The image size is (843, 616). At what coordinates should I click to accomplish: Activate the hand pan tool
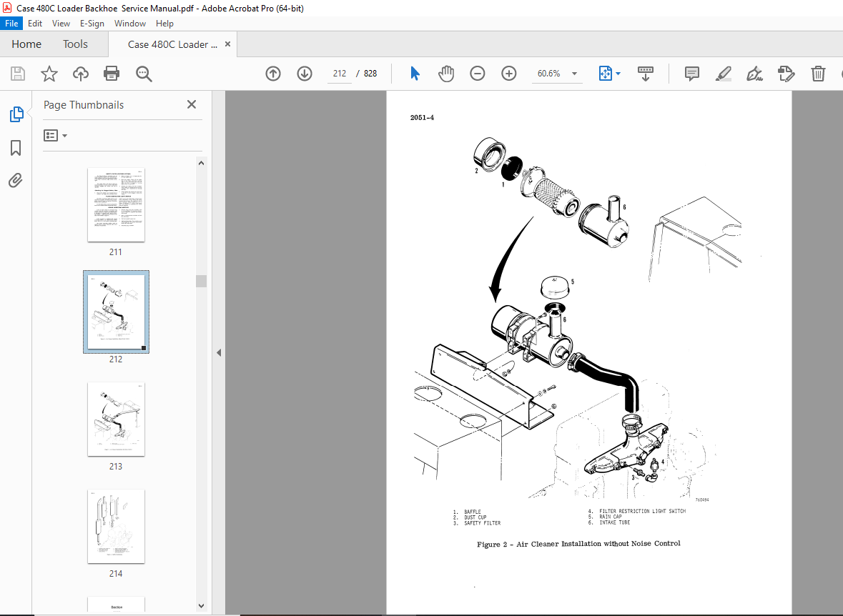[x=445, y=74]
